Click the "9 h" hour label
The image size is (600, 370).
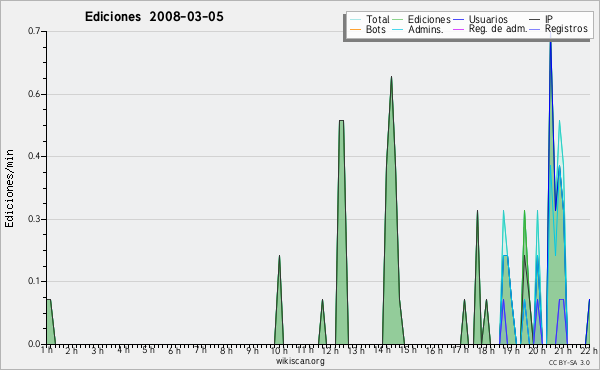pos(252,350)
